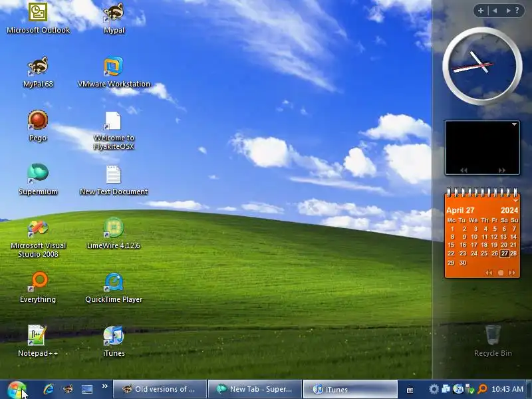Go to next month in calendar gadget
The image size is (532, 399).
click(512, 273)
